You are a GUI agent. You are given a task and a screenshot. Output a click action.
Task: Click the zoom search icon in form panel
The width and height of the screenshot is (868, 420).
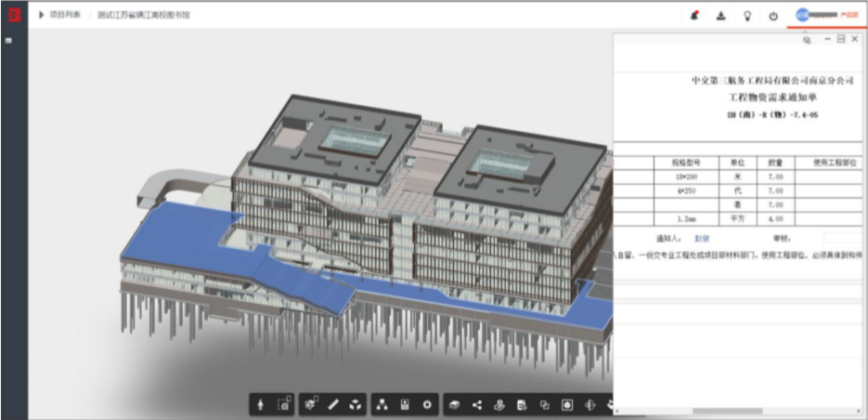(x=807, y=40)
